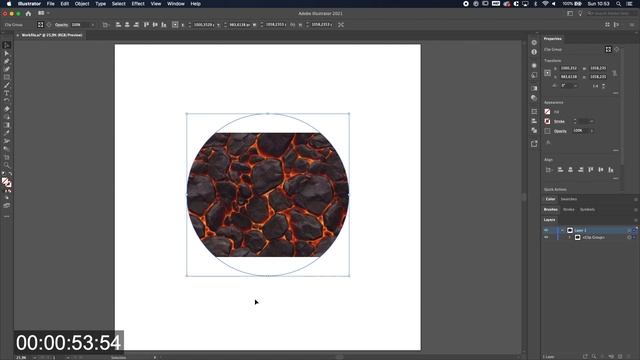The height and width of the screenshot is (360, 640).
Task: Select the Color panel tab
Action: (551, 199)
